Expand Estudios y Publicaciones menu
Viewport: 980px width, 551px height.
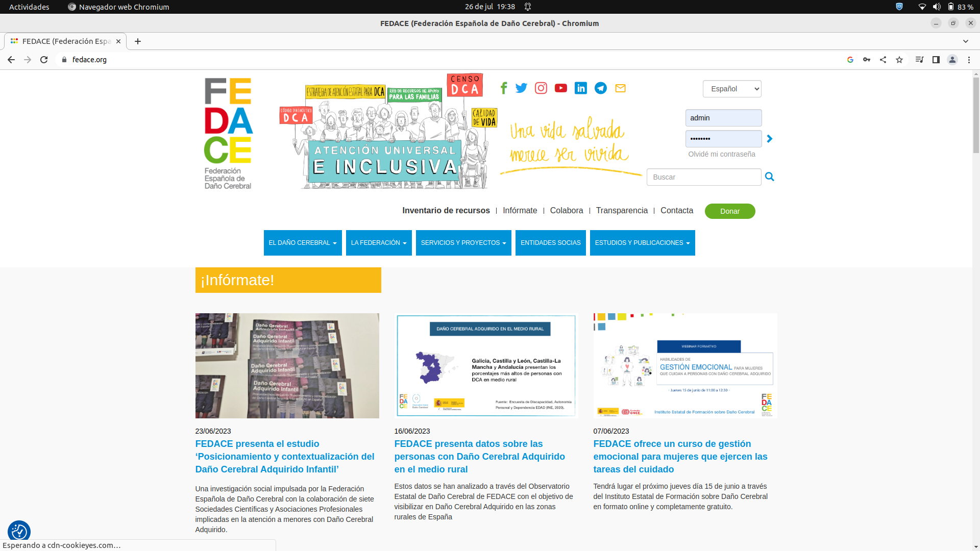[x=642, y=243]
